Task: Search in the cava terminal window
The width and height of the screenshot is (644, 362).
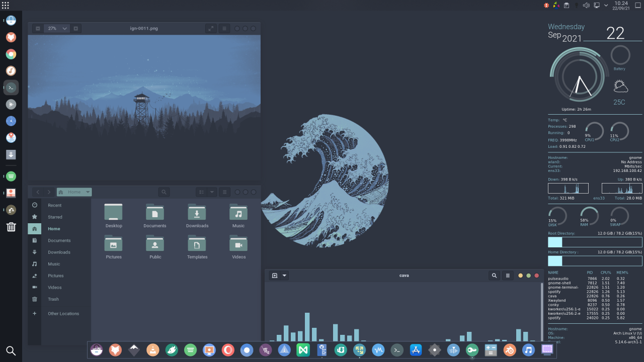Action: pos(494,276)
